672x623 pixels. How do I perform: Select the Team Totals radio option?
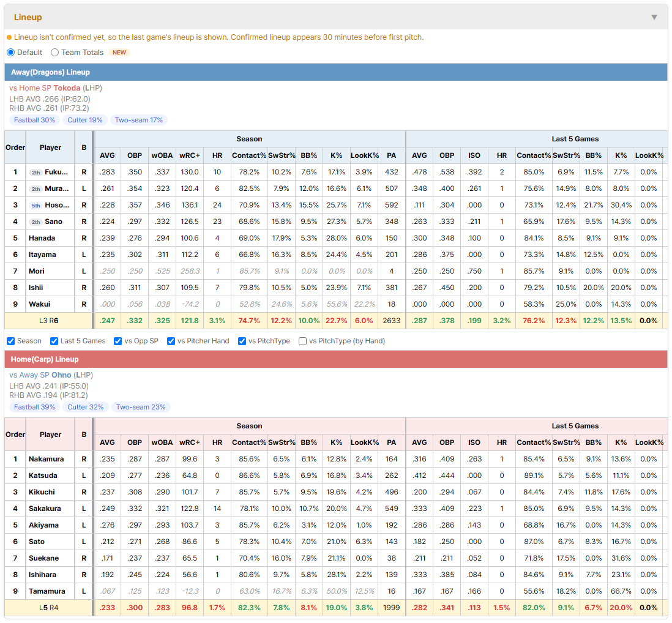click(x=55, y=52)
